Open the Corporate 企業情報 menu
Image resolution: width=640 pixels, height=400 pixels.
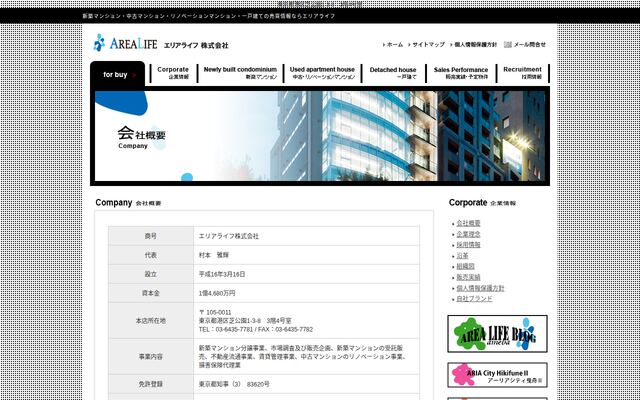(x=173, y=73)
